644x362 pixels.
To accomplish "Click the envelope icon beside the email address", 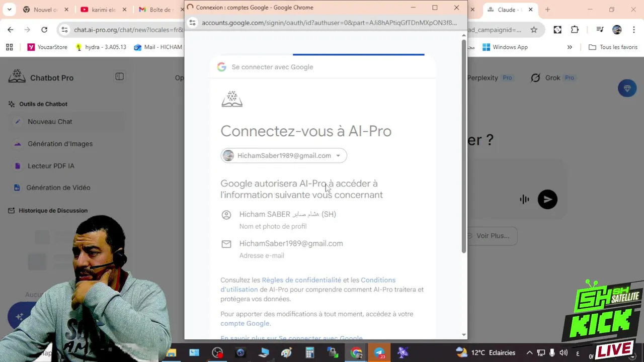I will click(226, 244).
